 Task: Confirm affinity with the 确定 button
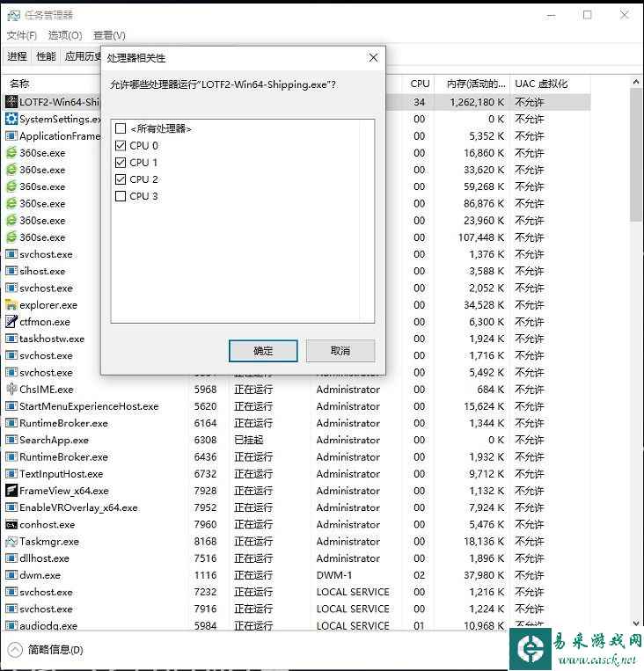coord(263,351)
